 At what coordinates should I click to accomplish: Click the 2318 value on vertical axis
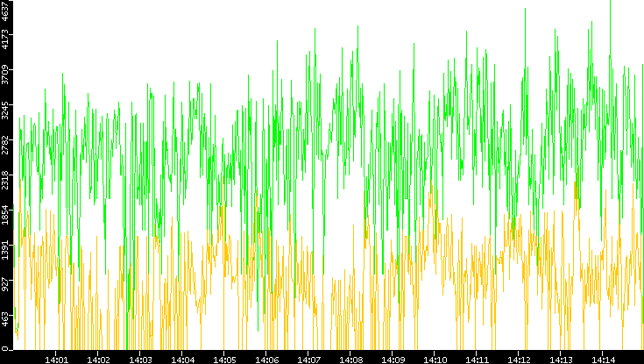(5, 179)
